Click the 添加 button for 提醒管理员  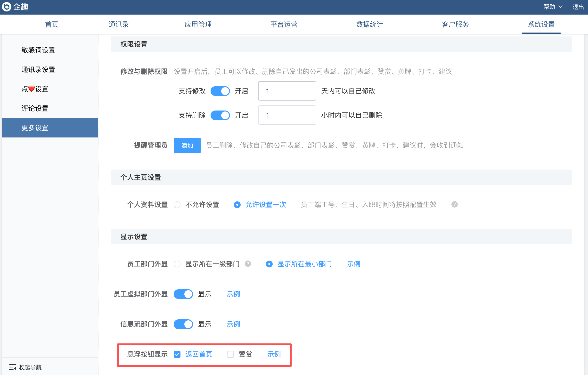pos(187,145)
